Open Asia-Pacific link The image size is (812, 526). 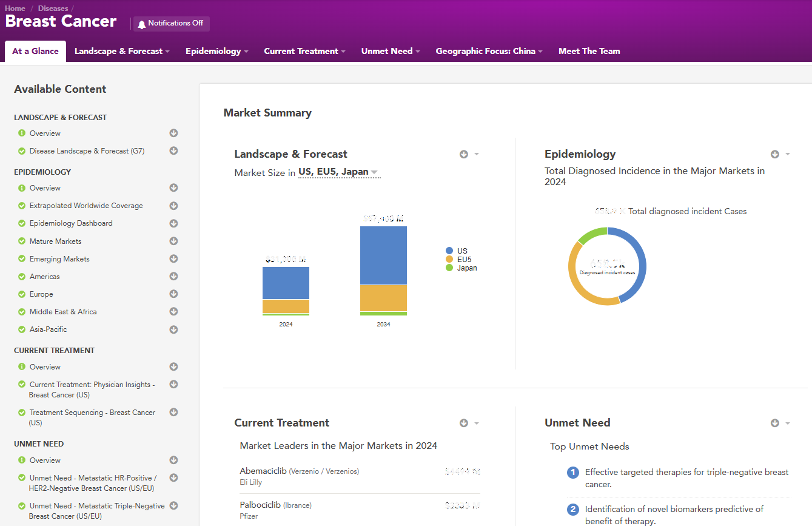49,329
